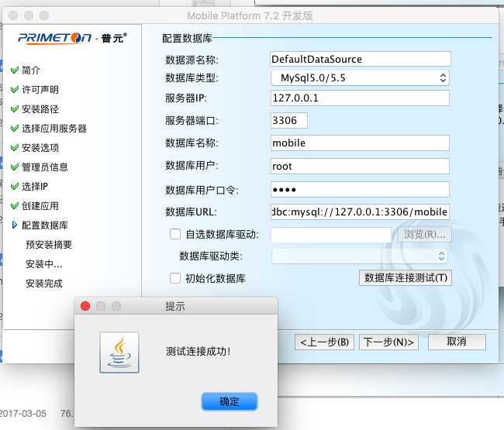
Task: Select the 安装路径 step
Action: (40, 109)
